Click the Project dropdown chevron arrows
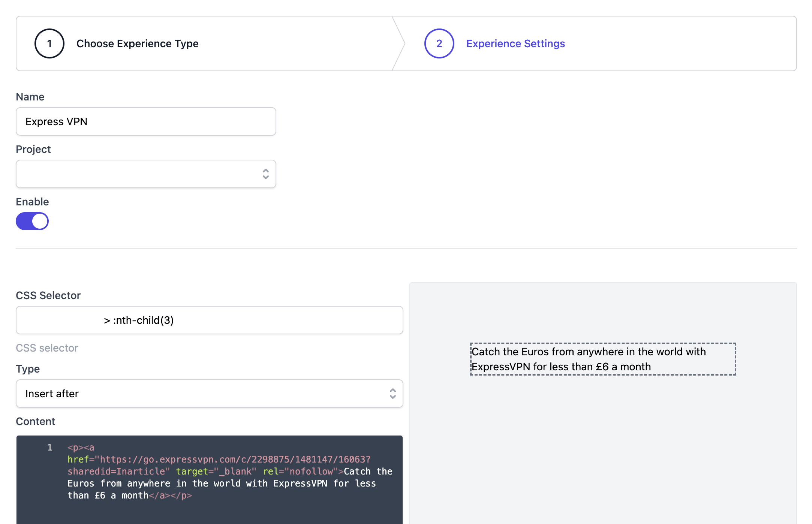The image size is (812, 524). point(265,174)
